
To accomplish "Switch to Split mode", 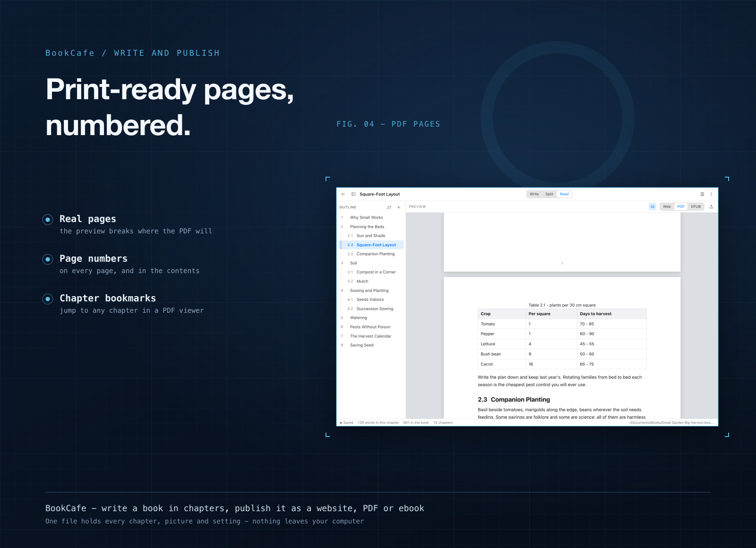I will tap(549, 194).
